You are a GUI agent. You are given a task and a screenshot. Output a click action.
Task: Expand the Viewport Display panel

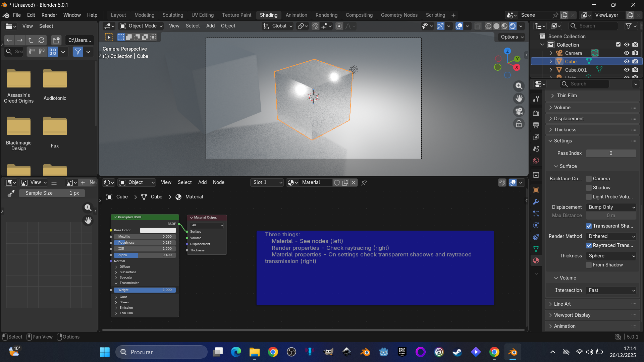572,315
